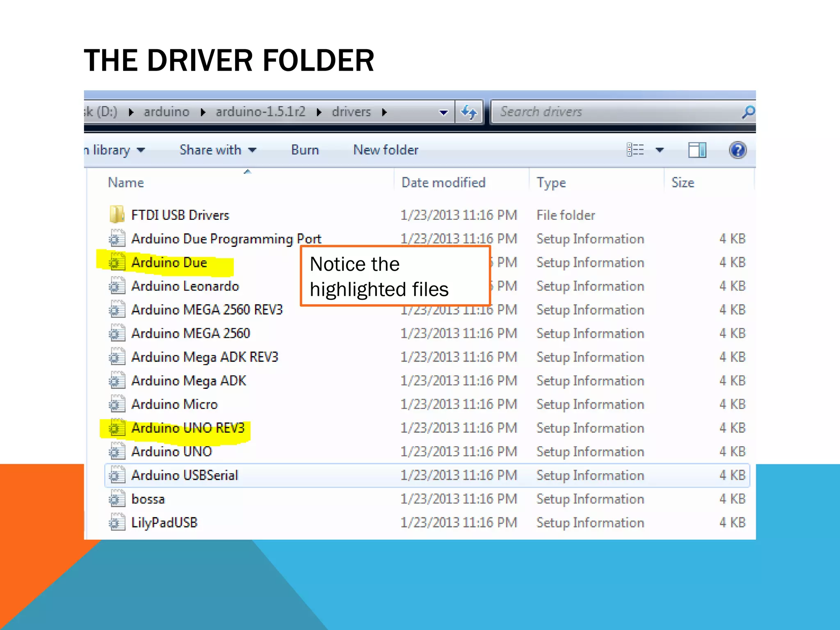This screenshot has width=840, height=630.
Task: Click the Arduino Leonardo file icon
Action: click(117, 286)
